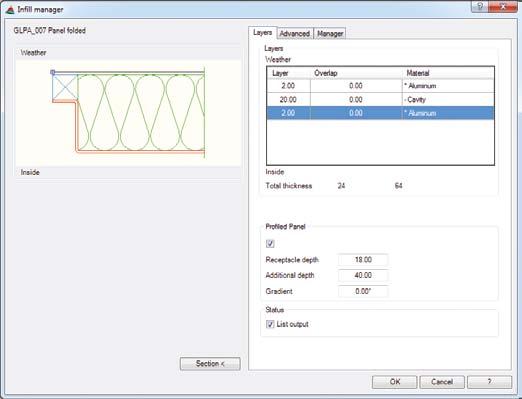This screenshot has width=522, height=399.
Task: Click the folded panel section preview drawing
Action: pos(128,113)
